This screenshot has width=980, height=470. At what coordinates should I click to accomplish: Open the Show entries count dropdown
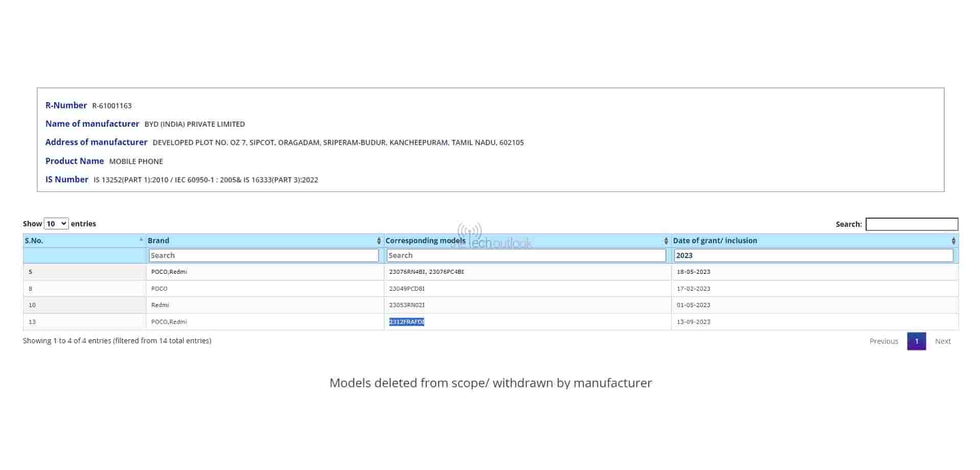[x=56, y=224]
